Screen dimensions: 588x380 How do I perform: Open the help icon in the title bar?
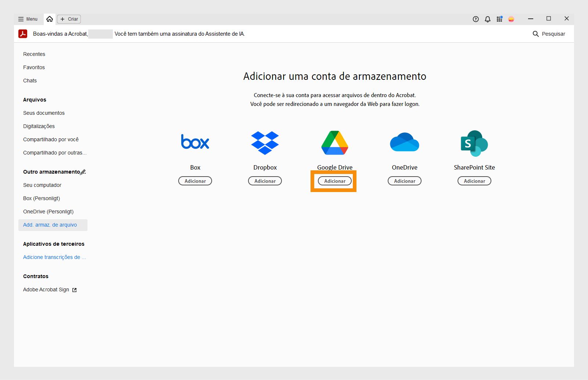[x=475, y=19]
